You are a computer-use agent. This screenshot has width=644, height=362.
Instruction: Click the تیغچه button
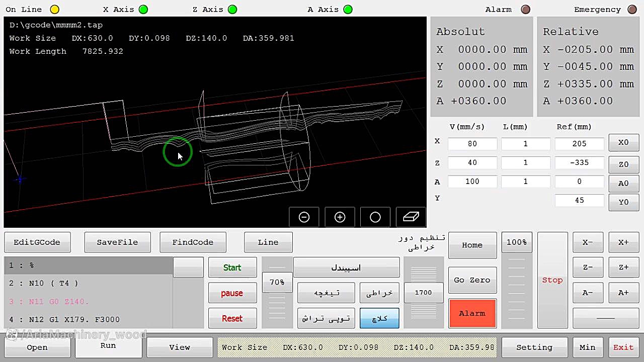click(x=326, y=293)
